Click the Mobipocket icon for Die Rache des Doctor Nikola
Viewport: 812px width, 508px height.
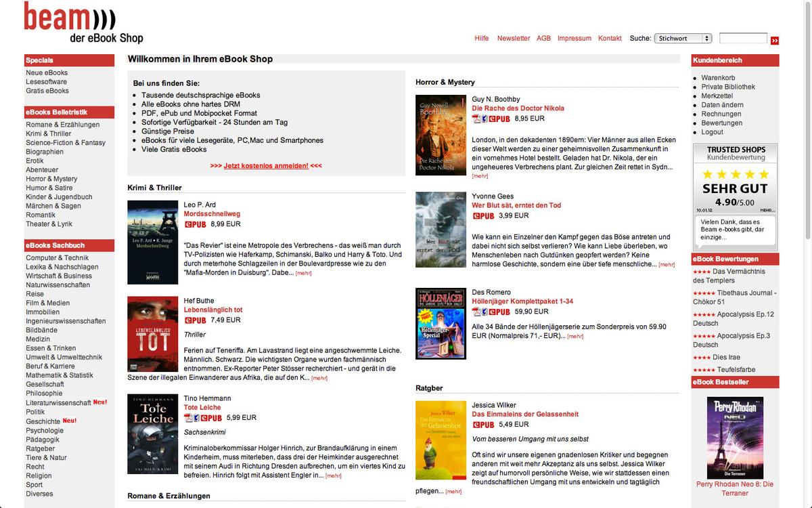484,119
